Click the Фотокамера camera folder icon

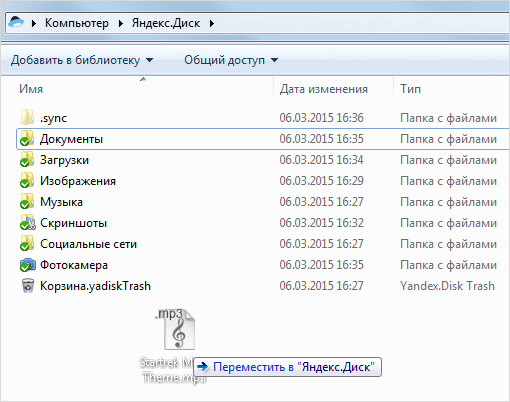point(27,265)
